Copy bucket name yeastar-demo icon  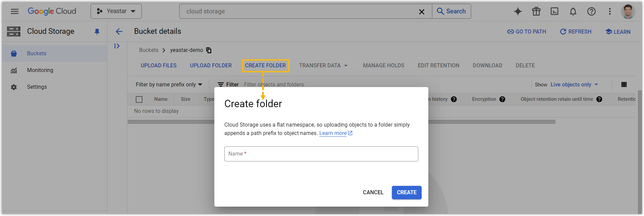pos(209,50)
